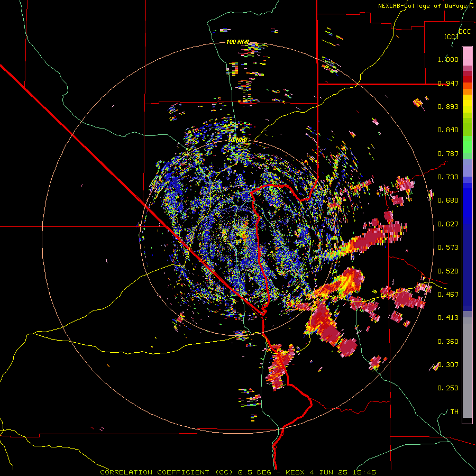Select the 1.000 legend value

[448, 59]
